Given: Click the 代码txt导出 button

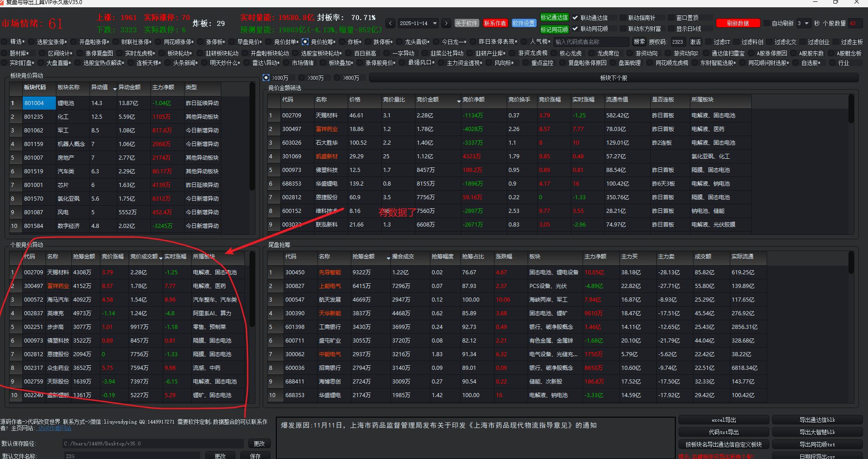Looking at the screenshot, I should coord(723,432).
